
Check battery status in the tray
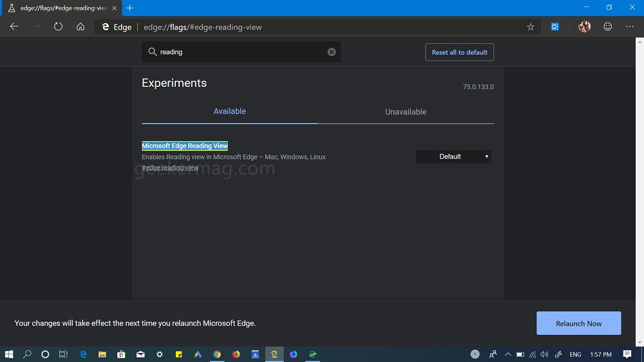tap(520, 354)
